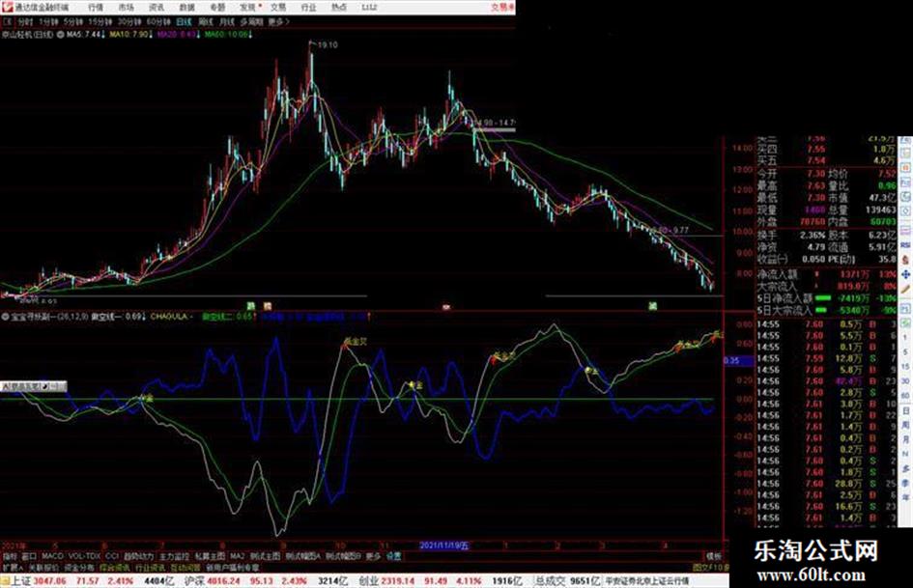Click the N period sidebar icon
Screen dimensions: 913x588
905,454
